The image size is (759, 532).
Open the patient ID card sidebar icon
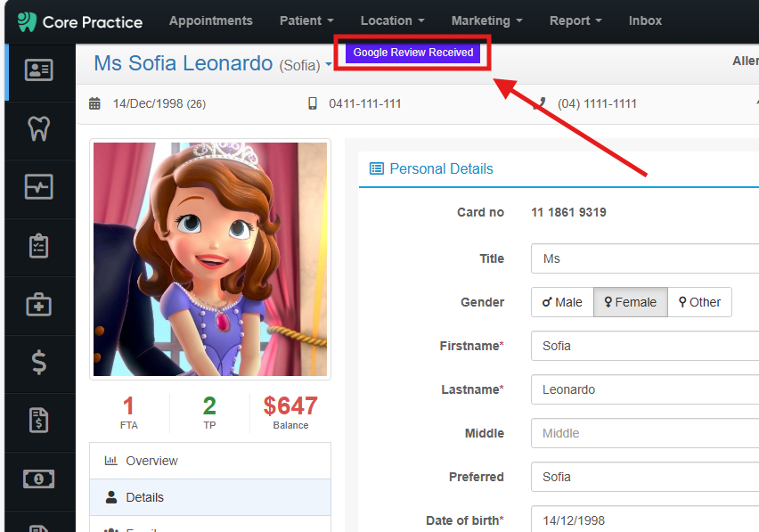[38, 70]
